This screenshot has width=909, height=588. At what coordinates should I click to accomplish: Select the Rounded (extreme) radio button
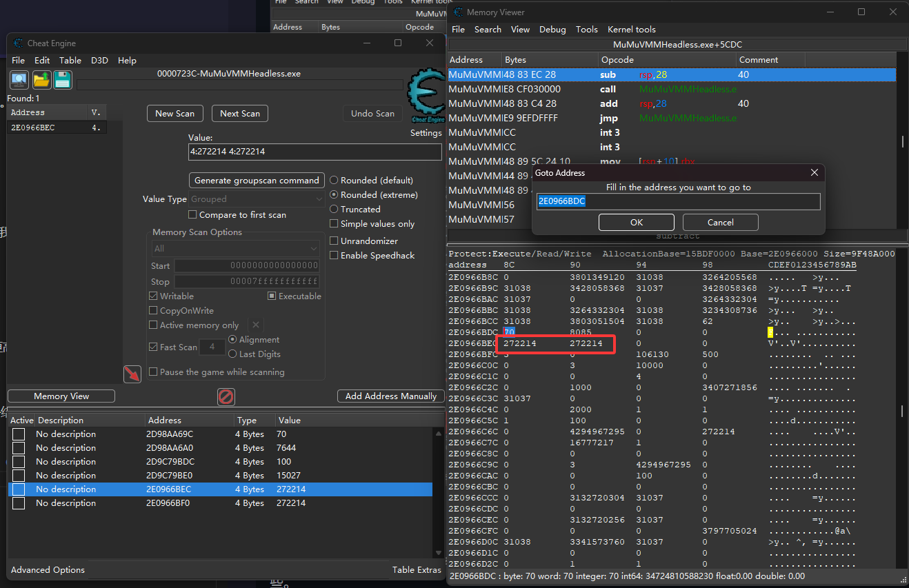point(334,195)
